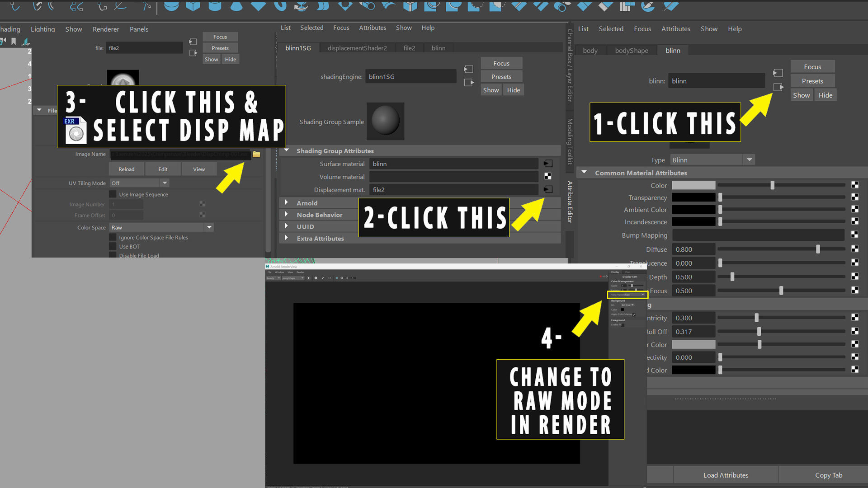Switch to the displacementShader2 tab
The image size is (868, 488).
coord(357,48)
